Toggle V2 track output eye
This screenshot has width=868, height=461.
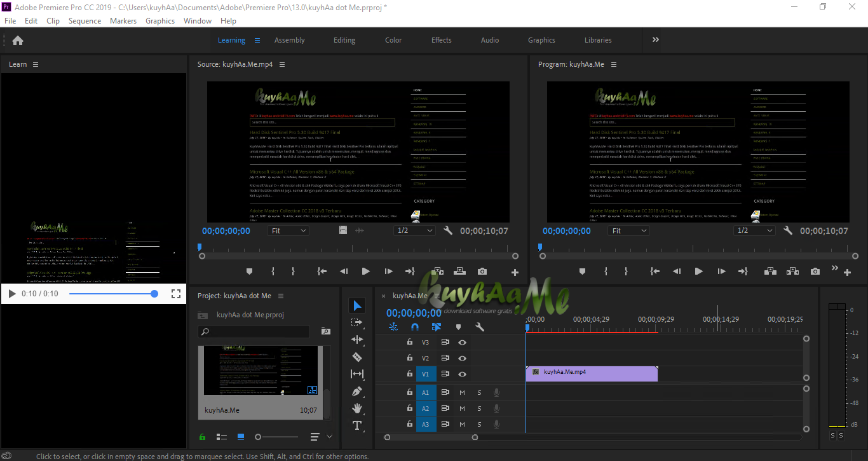(x=463, y=359)
